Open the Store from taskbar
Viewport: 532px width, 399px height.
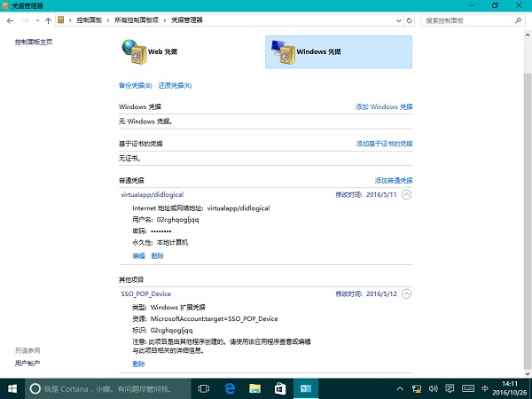[280, 389]
